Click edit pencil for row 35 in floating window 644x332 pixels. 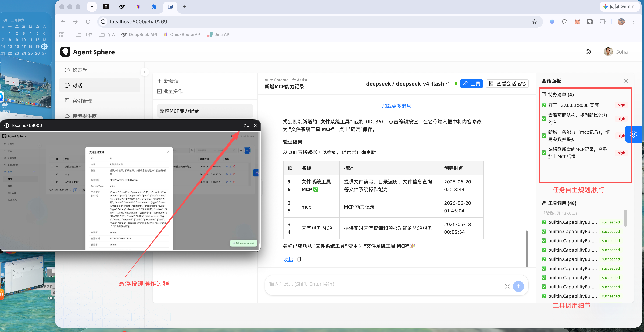tap(231, 174)
